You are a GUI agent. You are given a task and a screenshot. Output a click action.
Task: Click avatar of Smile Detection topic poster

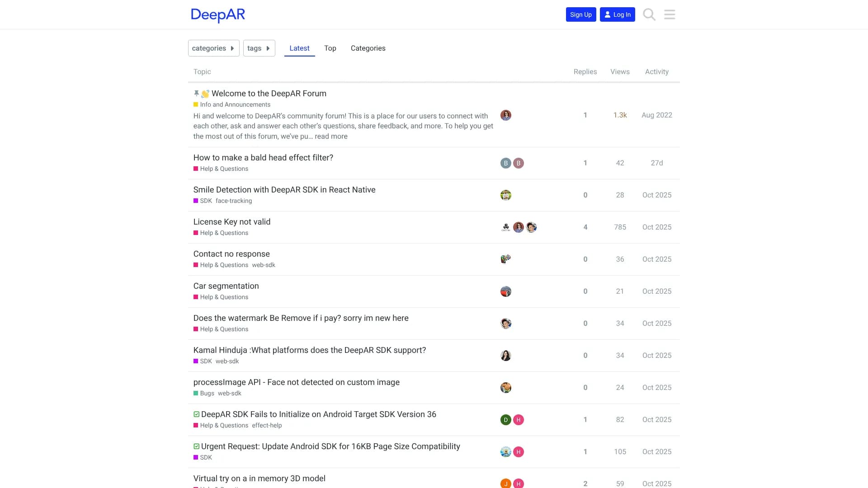click(x=505, y=195)
